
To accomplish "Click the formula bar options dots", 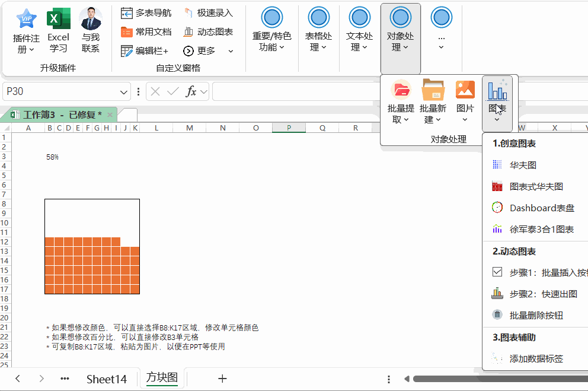I will click(x=138, y=92).
